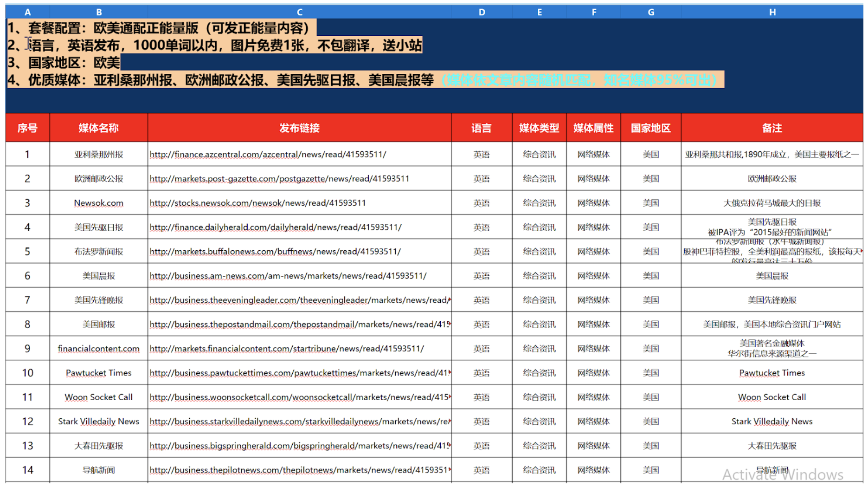
Task: Click the 媒体类型 header cell
Action: point(540,128)
